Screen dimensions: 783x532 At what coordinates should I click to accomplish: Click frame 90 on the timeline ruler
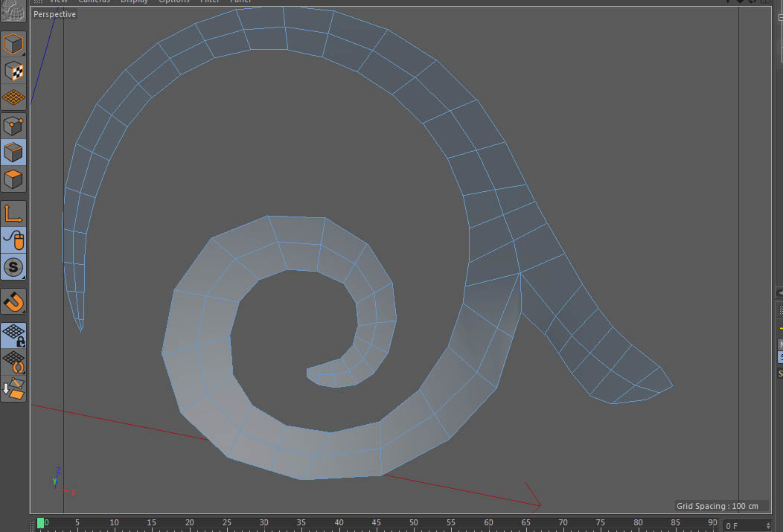[712, 522]
